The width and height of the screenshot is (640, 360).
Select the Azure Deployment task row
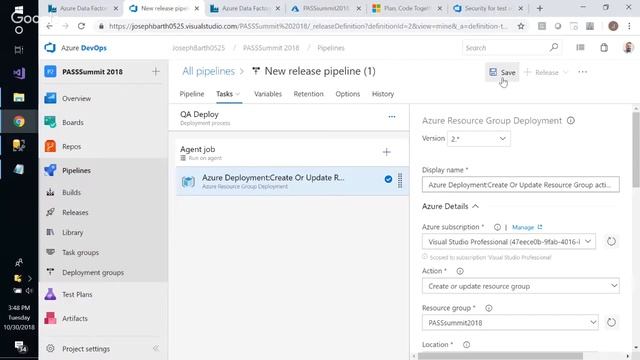(292, 181)
